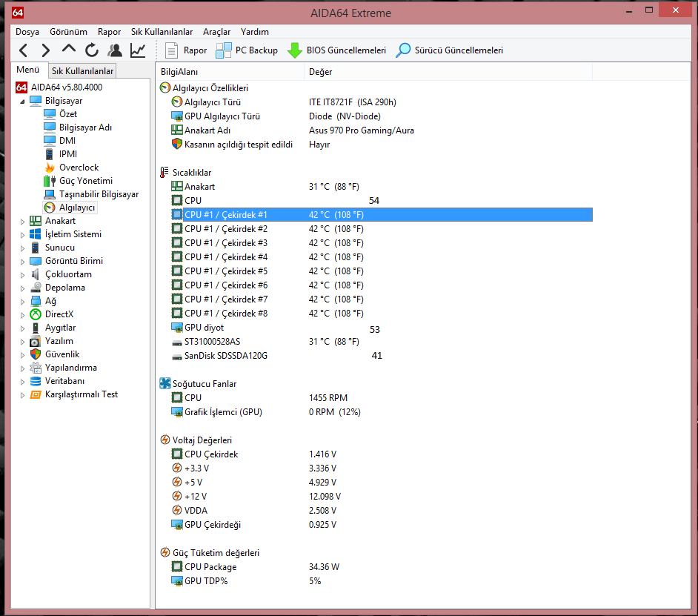Go back with the left arrow toolbar icon

click(x=24, y=50)
